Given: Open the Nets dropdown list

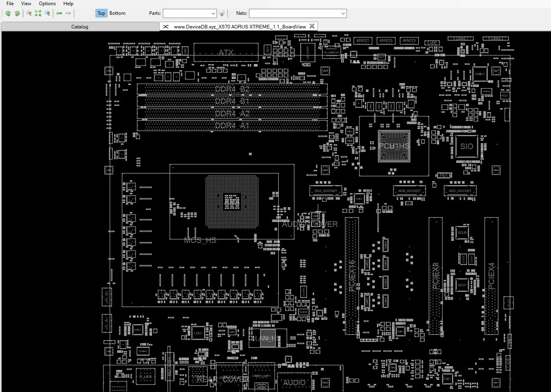Looking at the screenshot, I should [x=343, y=13].
